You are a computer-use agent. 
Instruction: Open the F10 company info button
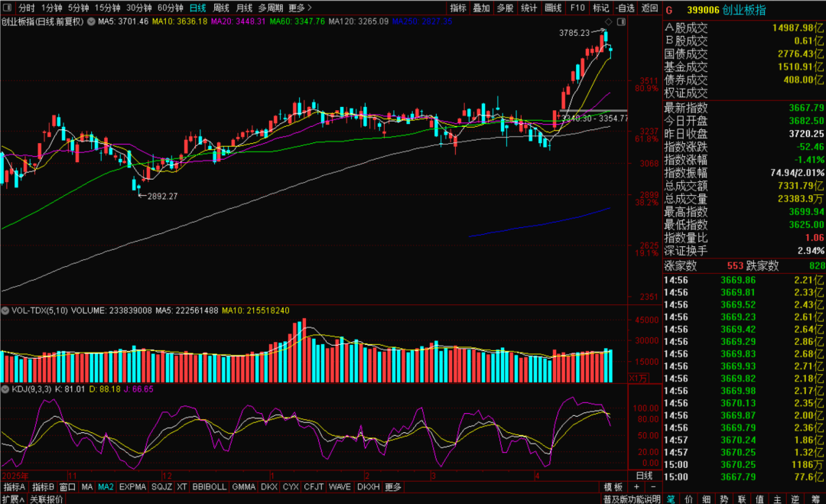click(577, 8)
